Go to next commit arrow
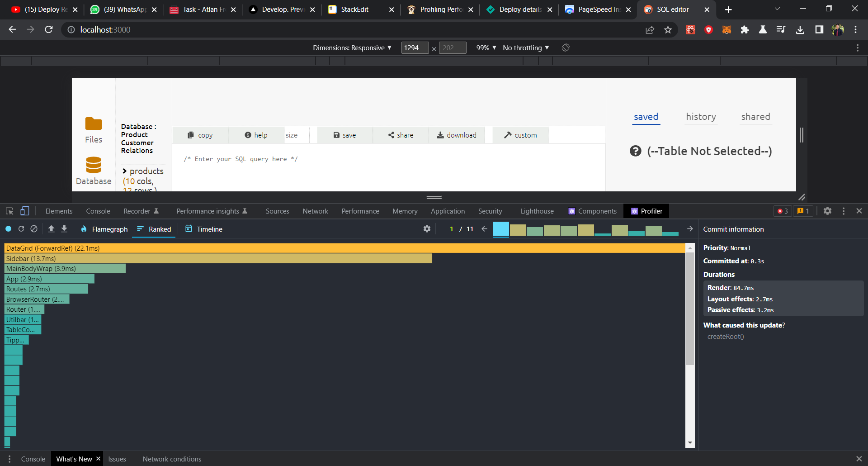This screenshot has width=868, height=466. tap(690, 229)
